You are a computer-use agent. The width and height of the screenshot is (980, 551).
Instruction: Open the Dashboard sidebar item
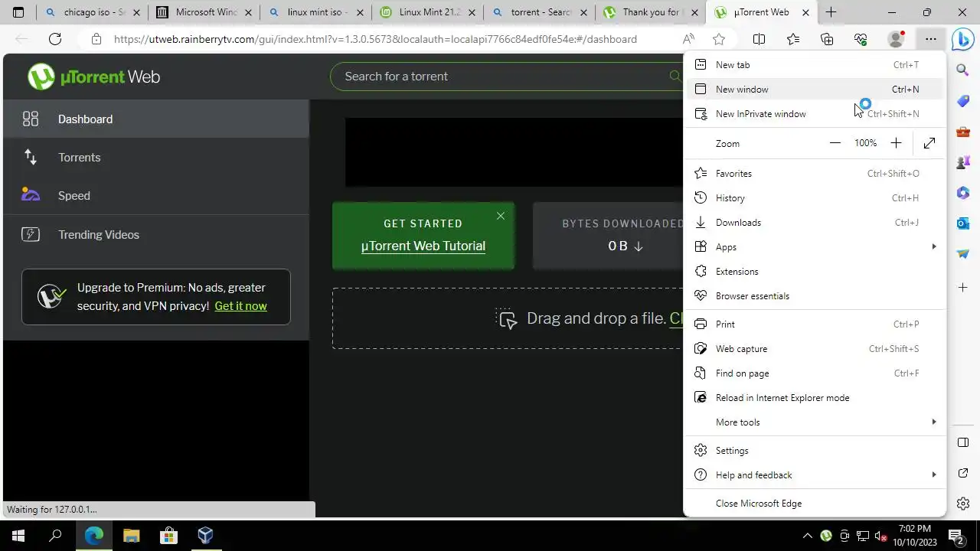[x=156, y=119]
